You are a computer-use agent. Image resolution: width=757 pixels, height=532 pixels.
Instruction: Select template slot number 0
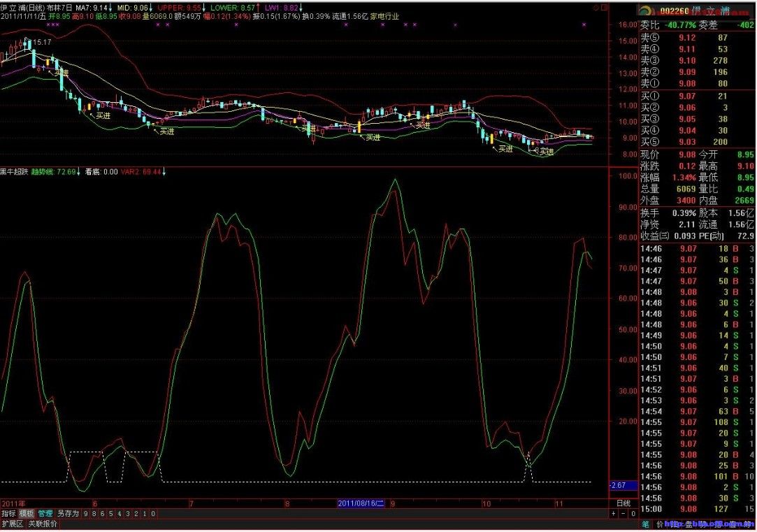[x=153, y=514]
